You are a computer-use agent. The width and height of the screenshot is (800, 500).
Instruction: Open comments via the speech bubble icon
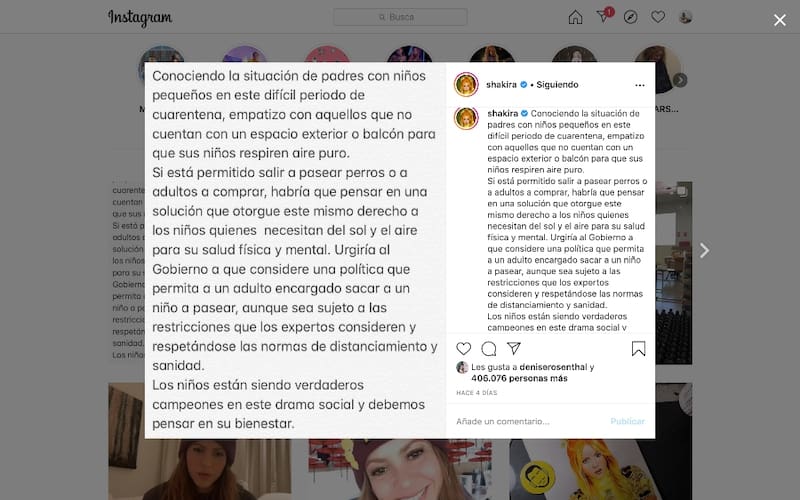pyautogui.click(x=489, y=348)
